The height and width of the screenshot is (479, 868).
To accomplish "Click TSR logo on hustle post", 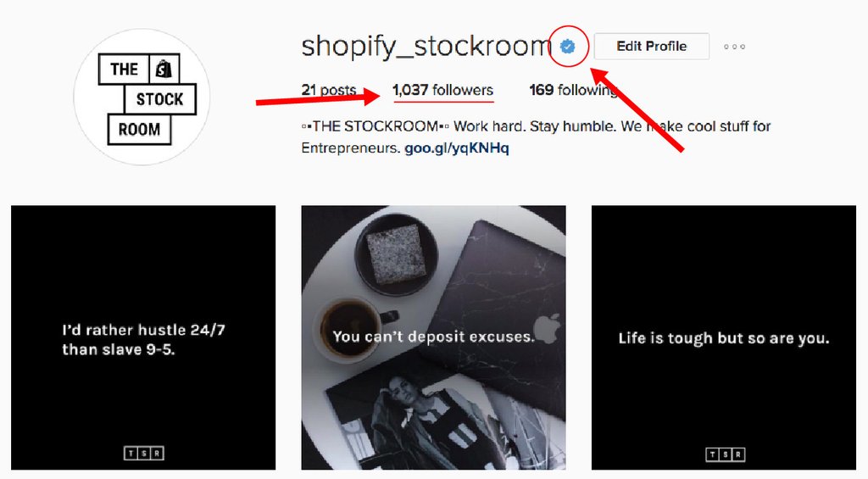I will click(x=144, y=454).
